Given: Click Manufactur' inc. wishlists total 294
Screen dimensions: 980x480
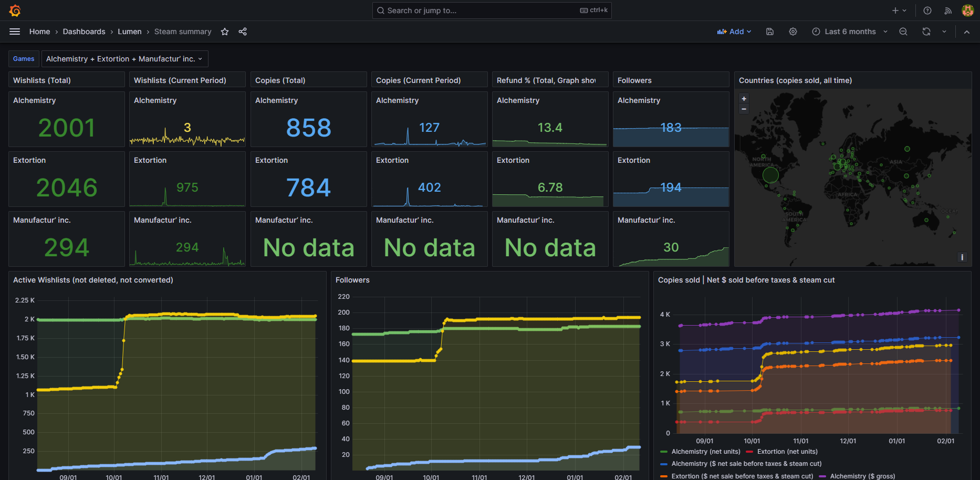Looking at the screenshot, I should (67, 247).
